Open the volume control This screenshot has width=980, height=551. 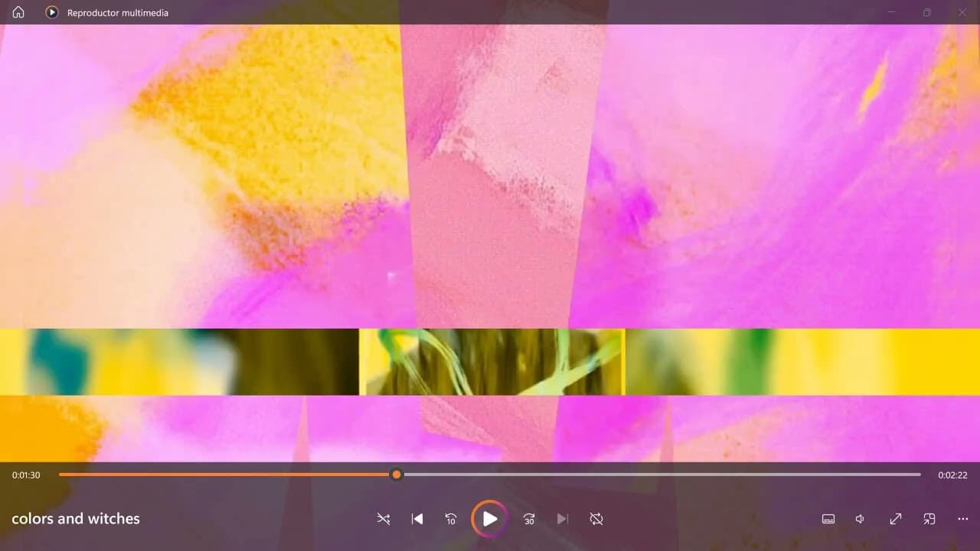tap(861, 519)
